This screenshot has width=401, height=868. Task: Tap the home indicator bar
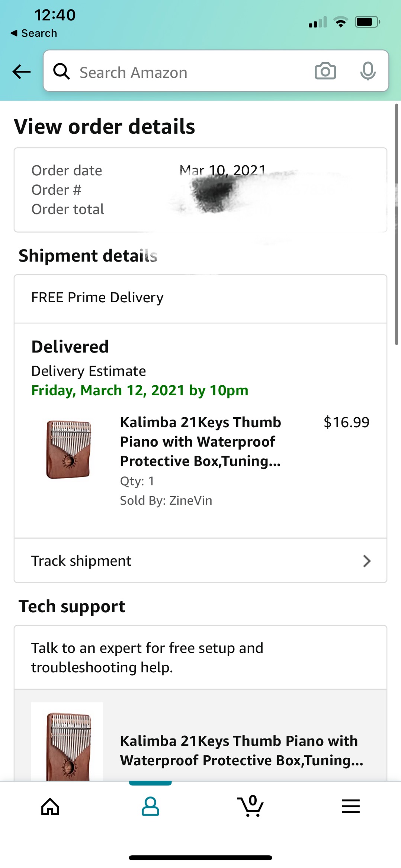click(200, 858)
